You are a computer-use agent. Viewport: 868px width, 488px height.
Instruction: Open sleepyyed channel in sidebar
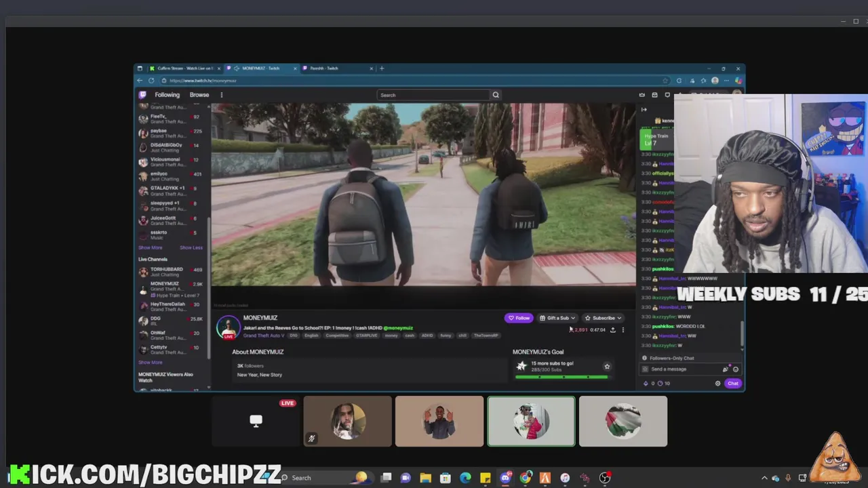(170, 205)
